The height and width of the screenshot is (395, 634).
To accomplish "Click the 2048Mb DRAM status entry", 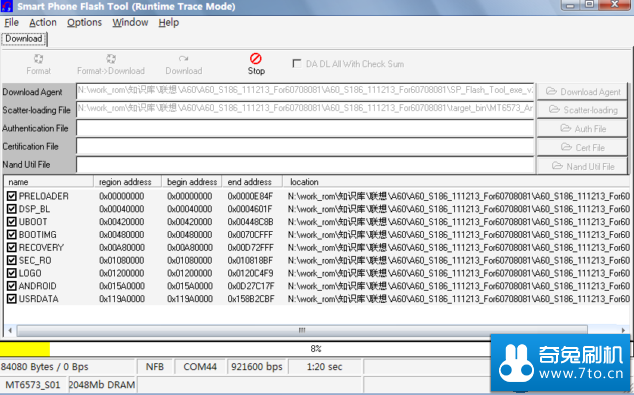I will (102, 384).
